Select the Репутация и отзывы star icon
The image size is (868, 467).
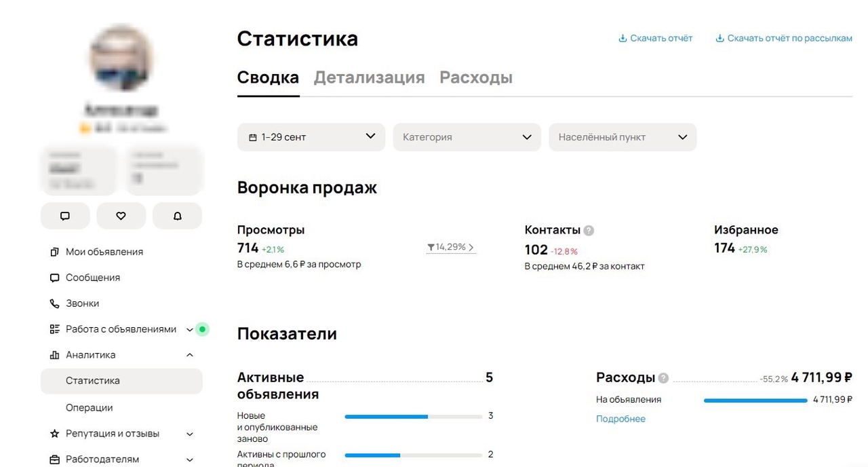[54, 434]
